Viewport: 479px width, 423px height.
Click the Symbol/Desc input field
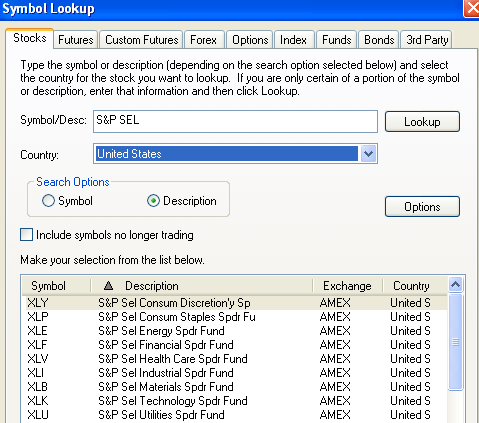235,121
